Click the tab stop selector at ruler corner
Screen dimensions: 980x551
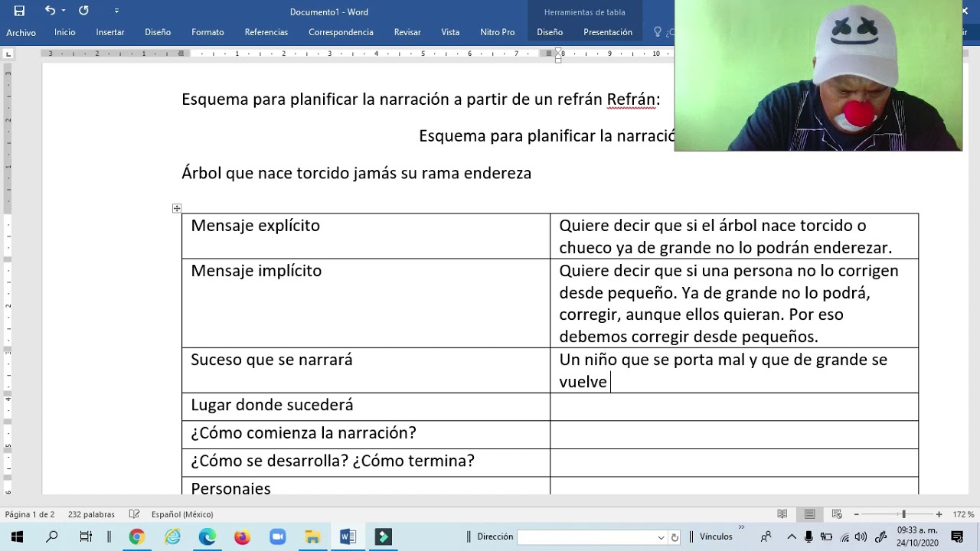(x=8, y=54)
